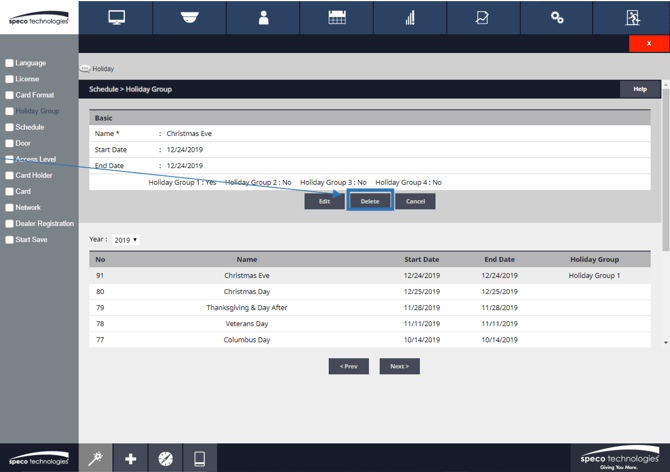Screen dimensions: 670x472
Task: Select the Christmas Eve table row
Action: pos(370,276)
